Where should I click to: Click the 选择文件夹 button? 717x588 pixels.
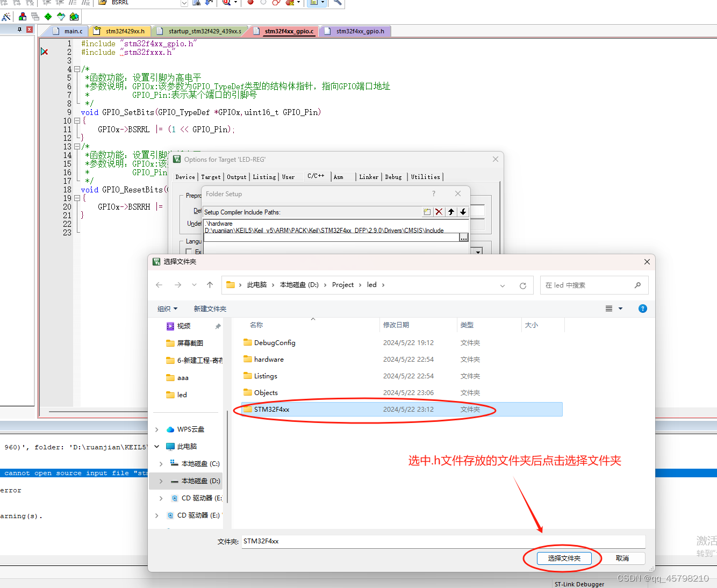(x=564, y=558)
